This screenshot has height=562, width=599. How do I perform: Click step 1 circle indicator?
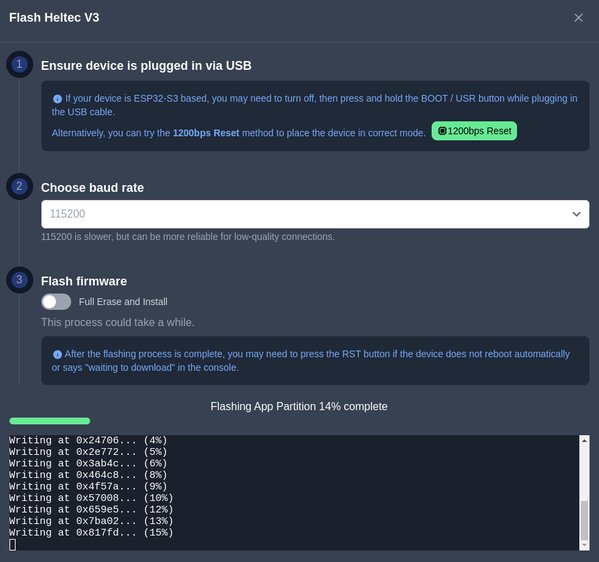point(19,64)
